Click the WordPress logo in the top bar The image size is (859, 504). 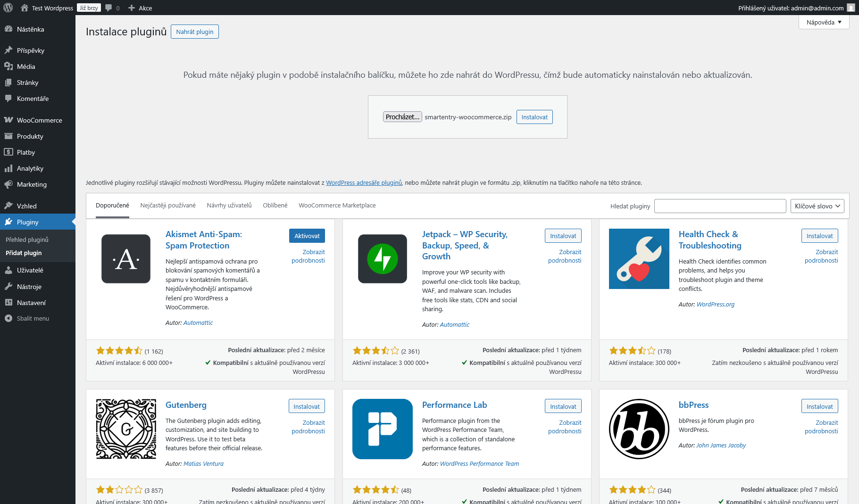8,8
